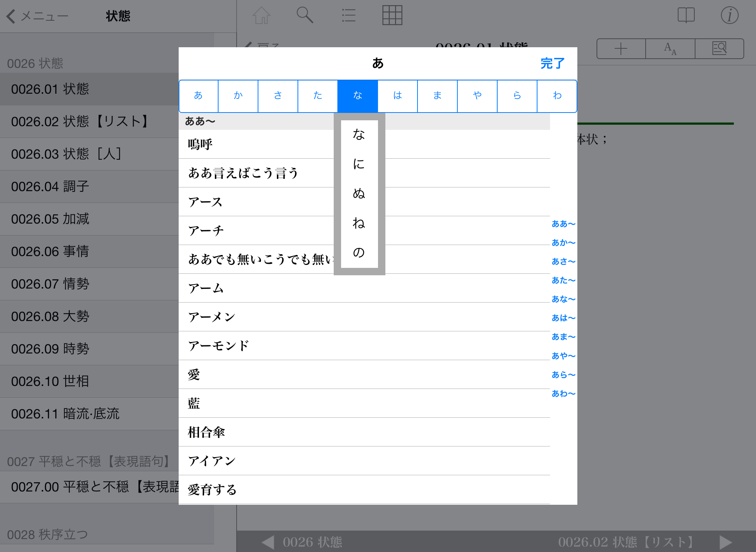Image resolution: width=756 pixels, height=552 pixels.
Task: Click the page search icon
Action: point(719,49)
